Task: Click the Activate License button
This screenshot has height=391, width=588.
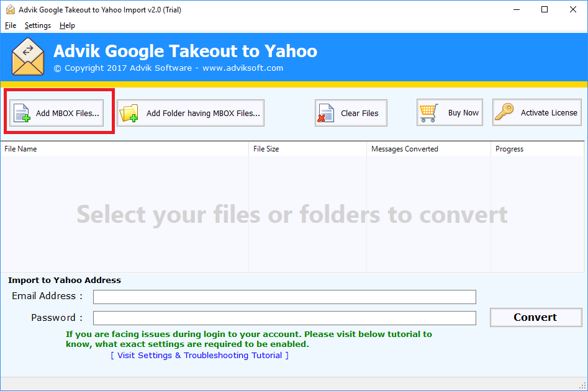Action: 536,112
